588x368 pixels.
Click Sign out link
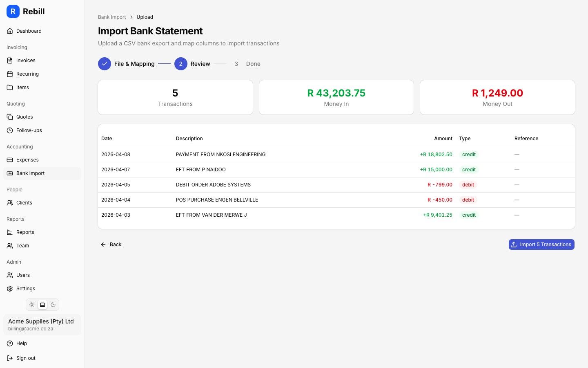[x=42, y=358]
